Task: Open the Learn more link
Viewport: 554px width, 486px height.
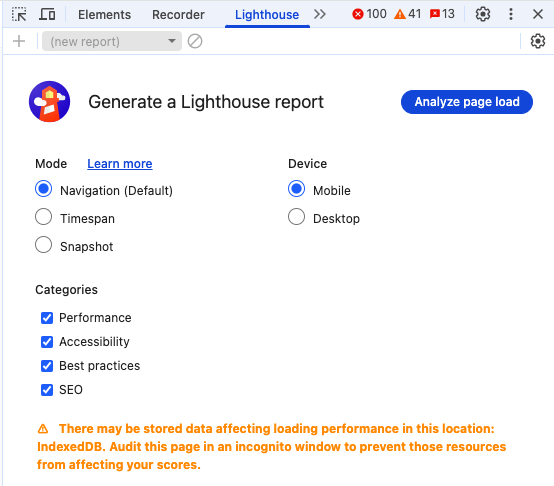Action: pyautogui.click(x=120, y=164)
